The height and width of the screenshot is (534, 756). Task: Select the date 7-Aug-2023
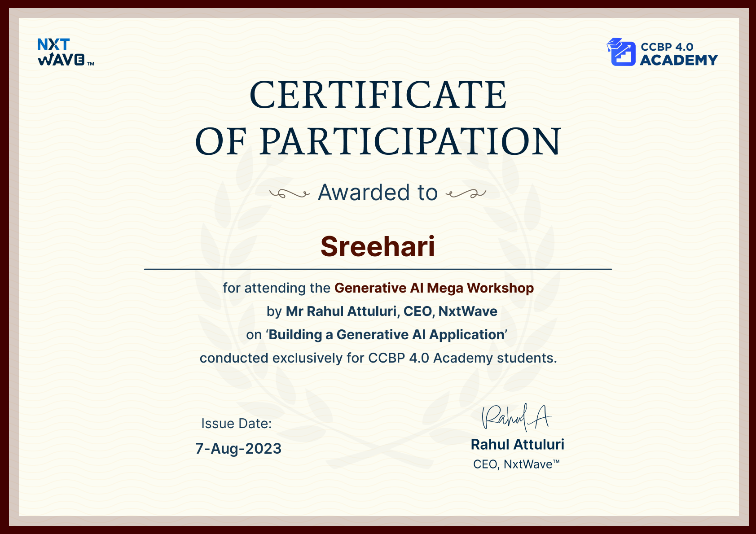point(238,448)
